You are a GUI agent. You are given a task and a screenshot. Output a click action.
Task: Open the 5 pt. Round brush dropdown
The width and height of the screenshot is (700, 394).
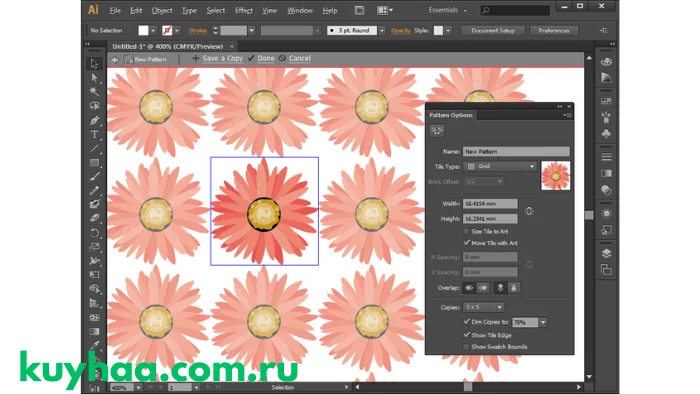click(382, 30)
